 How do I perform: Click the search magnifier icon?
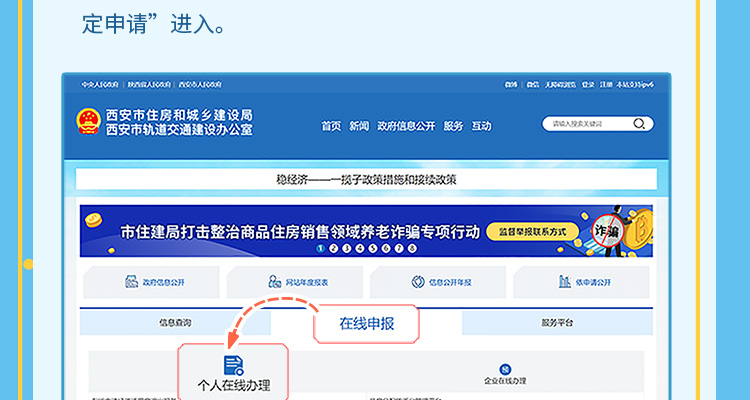click(x=639, y=124)
